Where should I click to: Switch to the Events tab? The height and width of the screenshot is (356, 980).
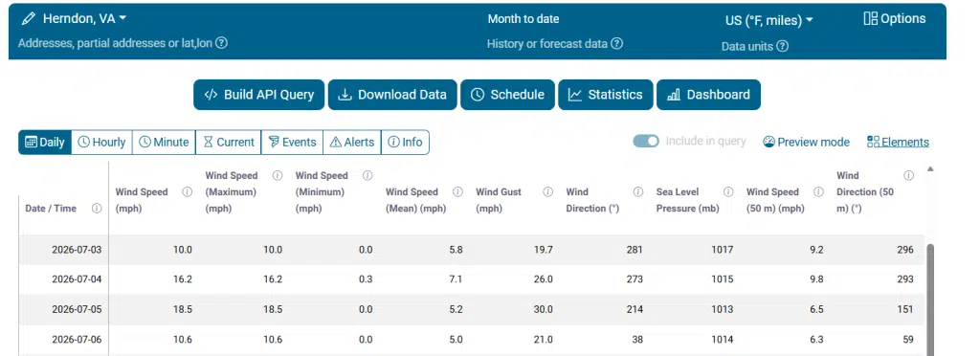pos(293,142)
